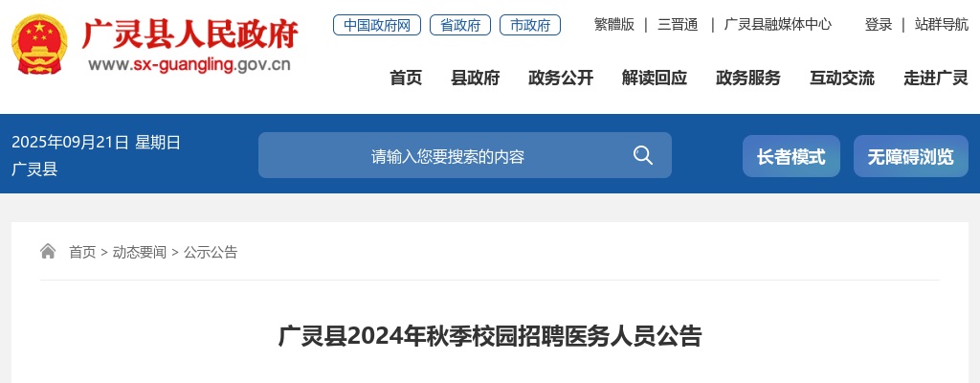Open 政务公开 navigation item
Image resolution: width=980 pixels, height=383 pixels.
tap(561, 79)
